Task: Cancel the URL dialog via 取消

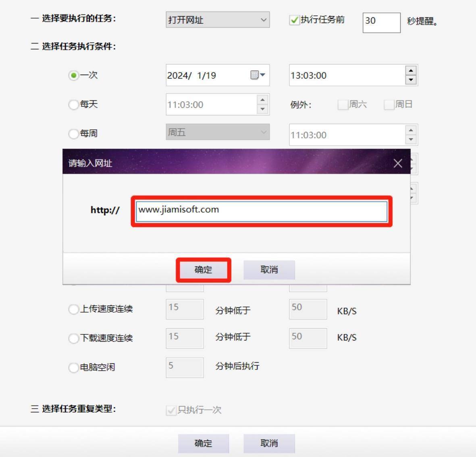Action: [x=269, y=269]
